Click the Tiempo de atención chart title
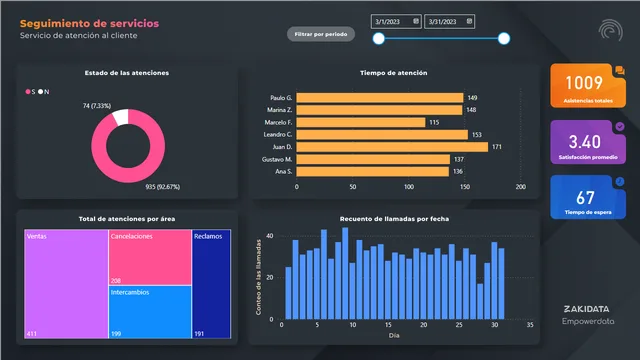 393,73
